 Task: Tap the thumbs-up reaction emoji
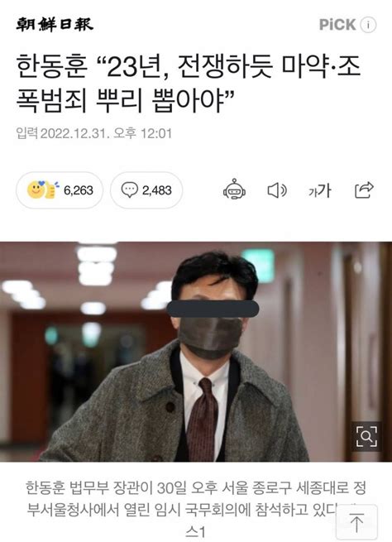coord(50,189)
